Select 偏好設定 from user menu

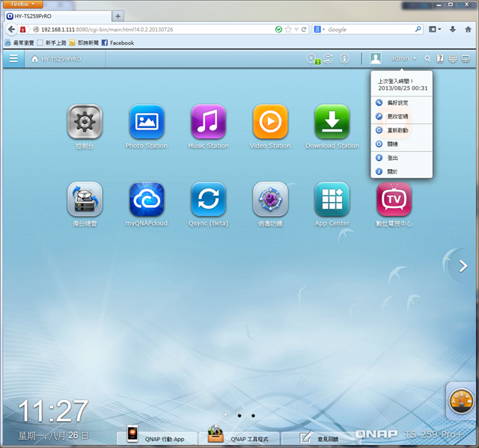tap(401, 103)
